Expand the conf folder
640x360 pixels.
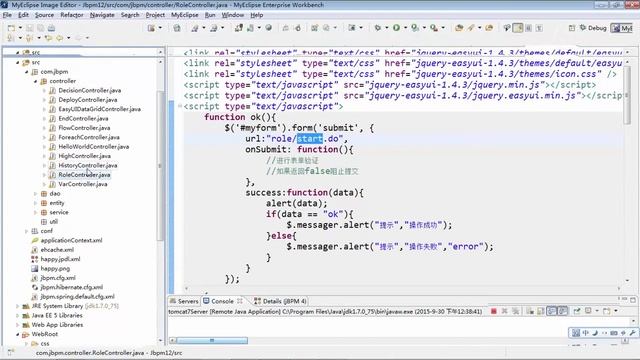[x=27, y=231]
